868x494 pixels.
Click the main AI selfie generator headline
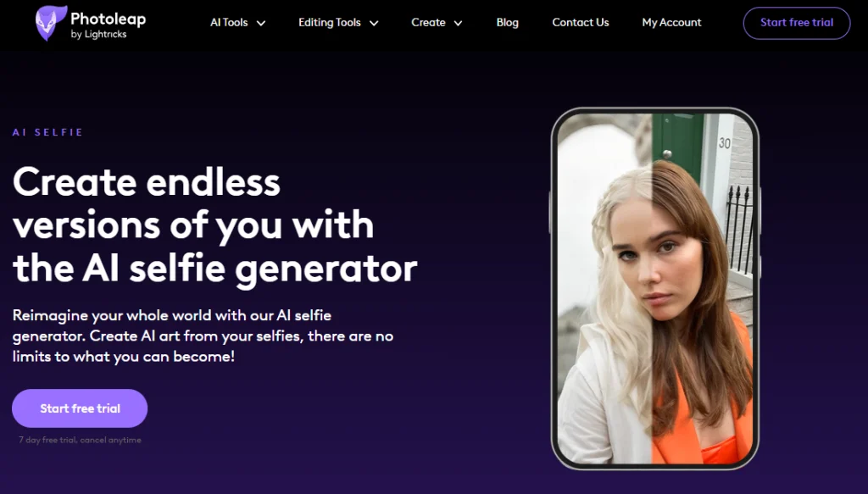(214, 225)
